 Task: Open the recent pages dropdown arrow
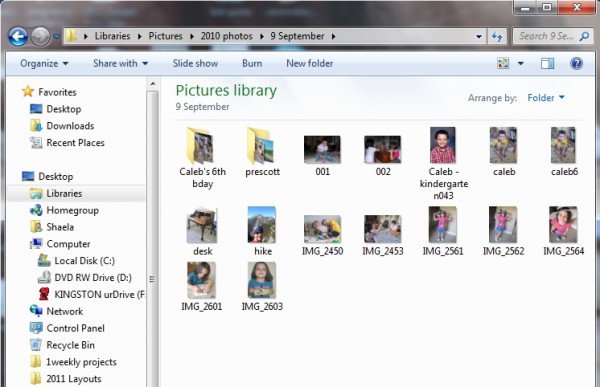[x=56, y=37]
